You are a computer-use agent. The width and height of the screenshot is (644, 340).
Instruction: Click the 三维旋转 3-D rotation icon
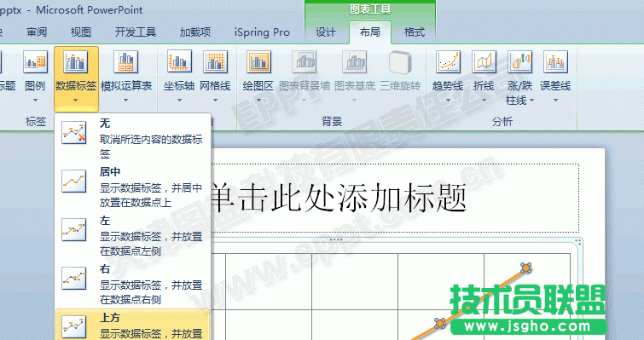click(x=400, y=62)
